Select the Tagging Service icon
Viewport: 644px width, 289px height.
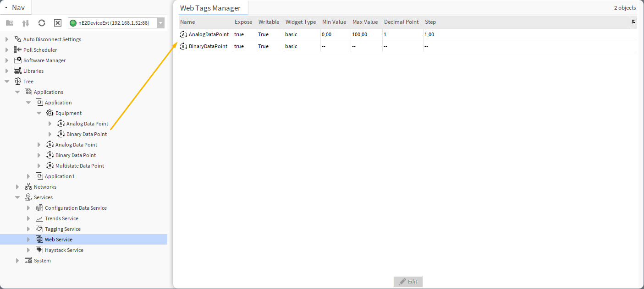(x=39, y=229)
